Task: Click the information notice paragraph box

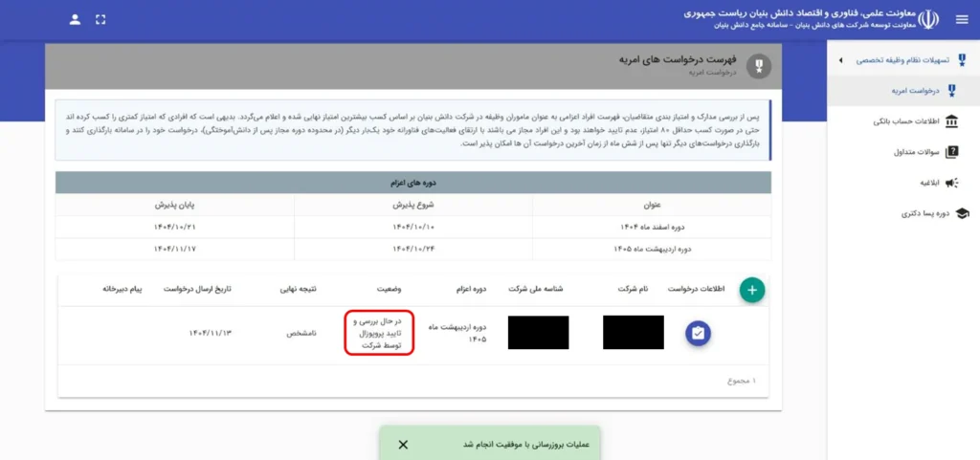Action: (413, 130)
